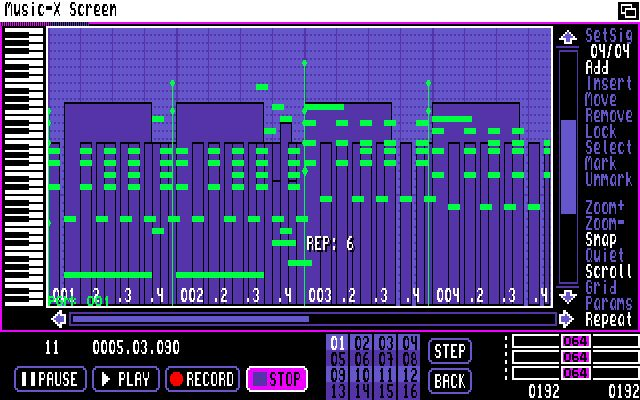Select sequence slot 15
The width and height of the screenshot is (640, 400).
(x=386, y=391)
